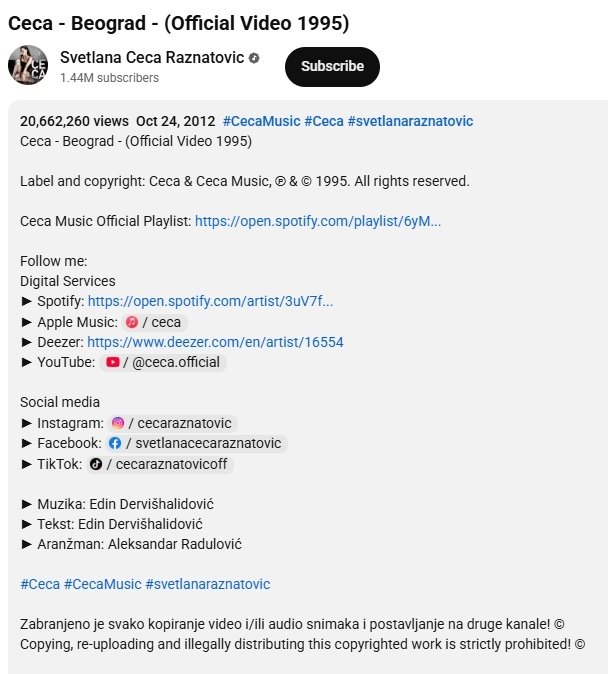Click the verified badge next to channel name
The height and width of the screenshot is (674, 608).
point(254,58)
